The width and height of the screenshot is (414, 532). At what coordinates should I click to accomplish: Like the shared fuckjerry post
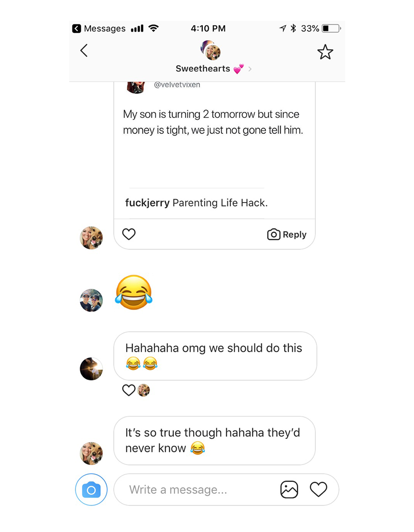coord(128,234)
